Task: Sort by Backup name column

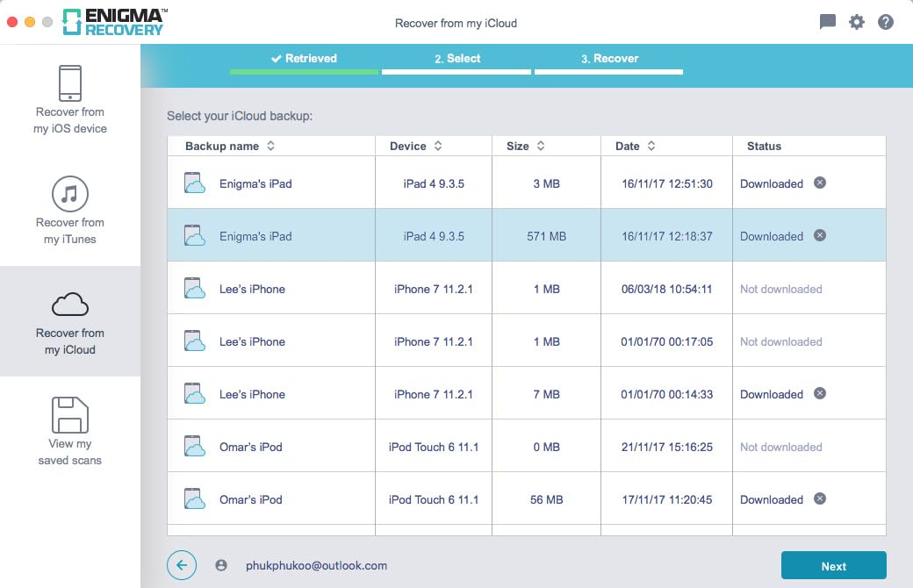Action: pyautogui.click(x=271, y=147)
